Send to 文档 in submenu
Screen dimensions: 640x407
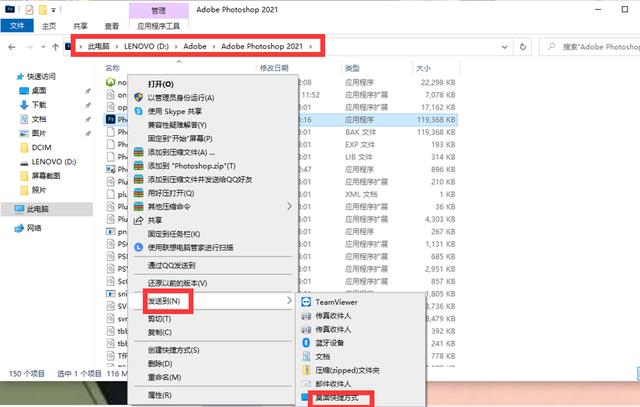point(361,356)
